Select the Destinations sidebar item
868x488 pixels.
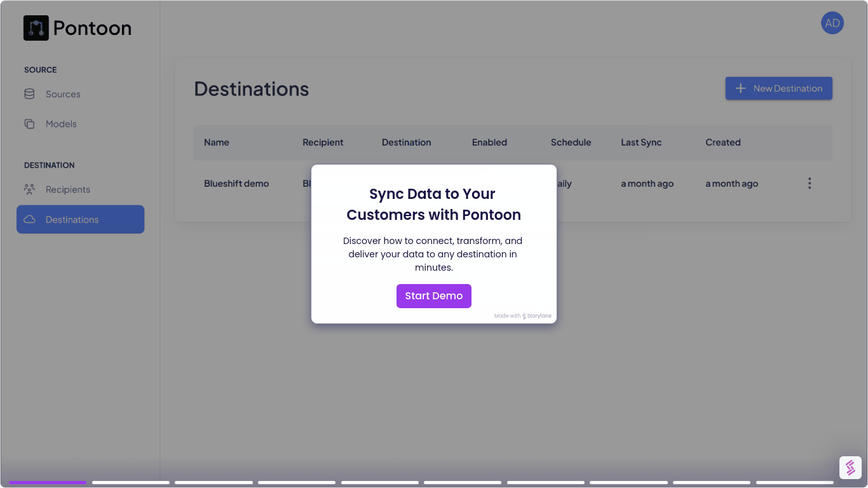tap(80, 219)
